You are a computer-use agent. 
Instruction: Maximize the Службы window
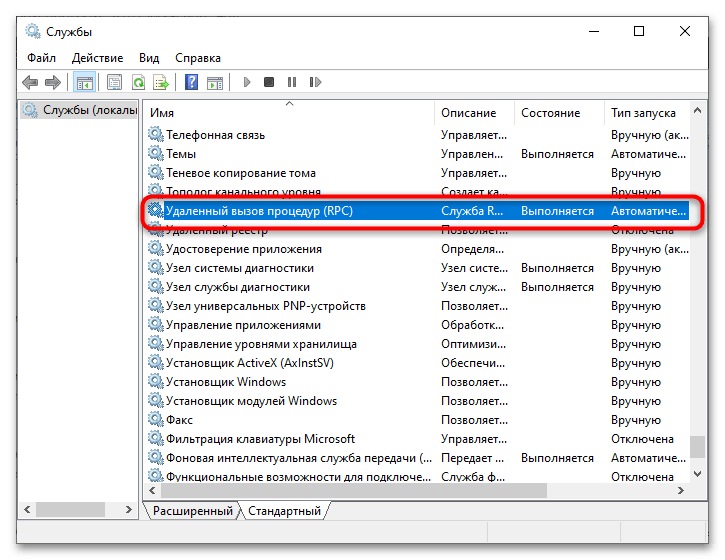click(x=639, y=31)
